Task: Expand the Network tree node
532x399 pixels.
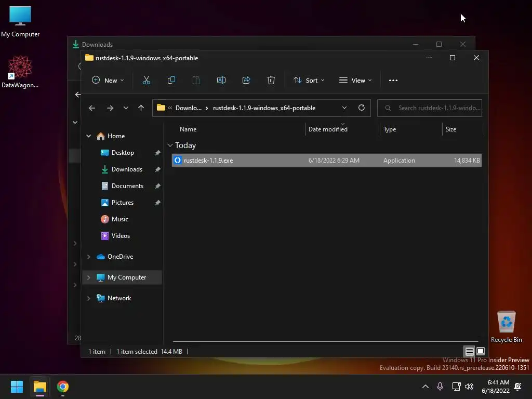Action: (88, 298)
